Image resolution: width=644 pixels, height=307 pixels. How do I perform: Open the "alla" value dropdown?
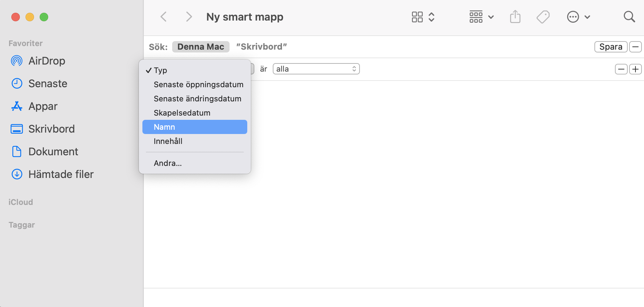pyautogui.click(x=316, y=69)
